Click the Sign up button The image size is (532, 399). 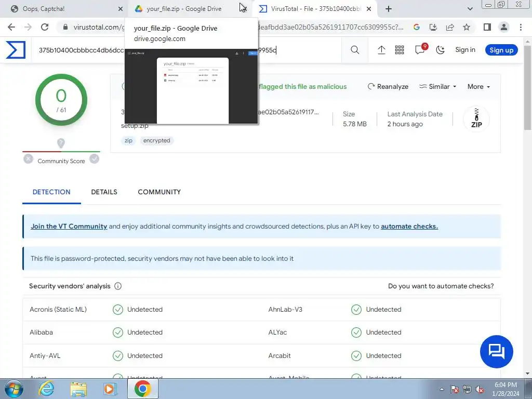pos(501,50)
